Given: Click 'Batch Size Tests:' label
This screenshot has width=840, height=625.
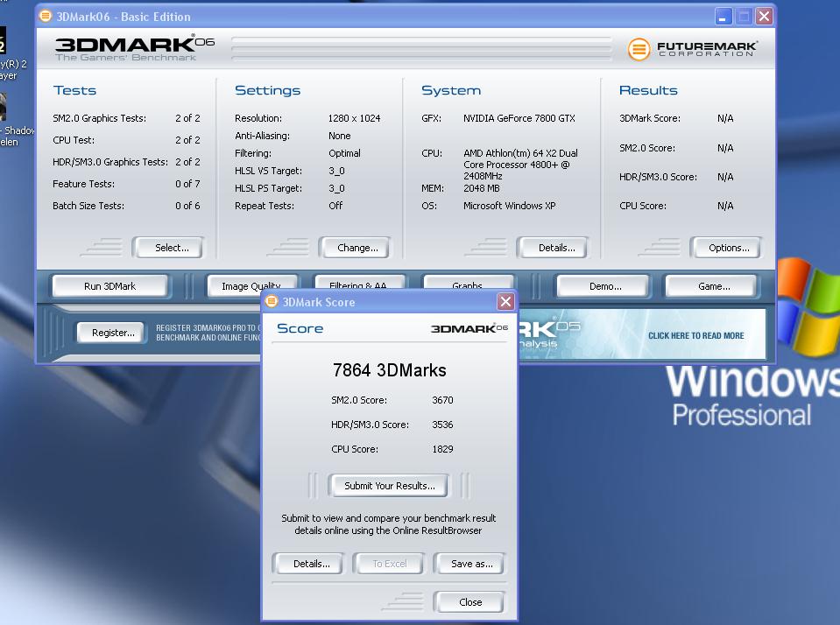Looking at the screenshot, I should point(88,206).
